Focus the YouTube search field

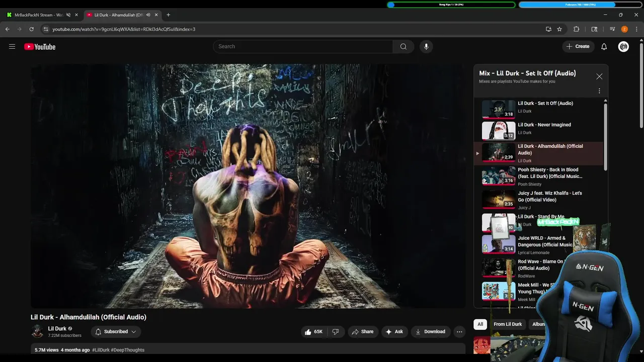pos(303,46)
